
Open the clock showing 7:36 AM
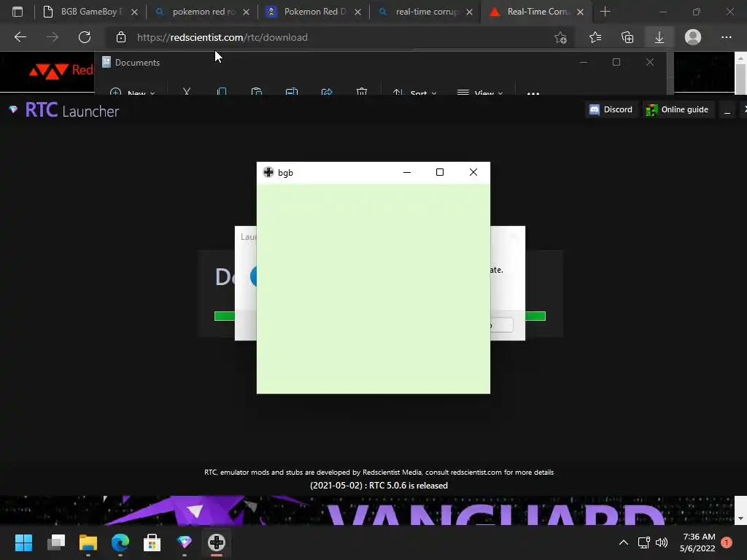(697, 542)
